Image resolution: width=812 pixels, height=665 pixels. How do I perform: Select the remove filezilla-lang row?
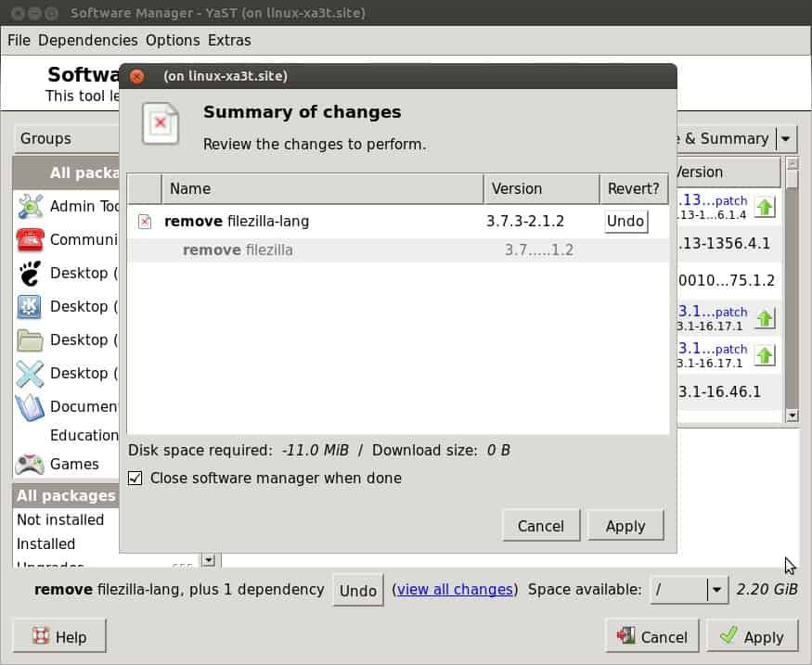click(398, 222)
